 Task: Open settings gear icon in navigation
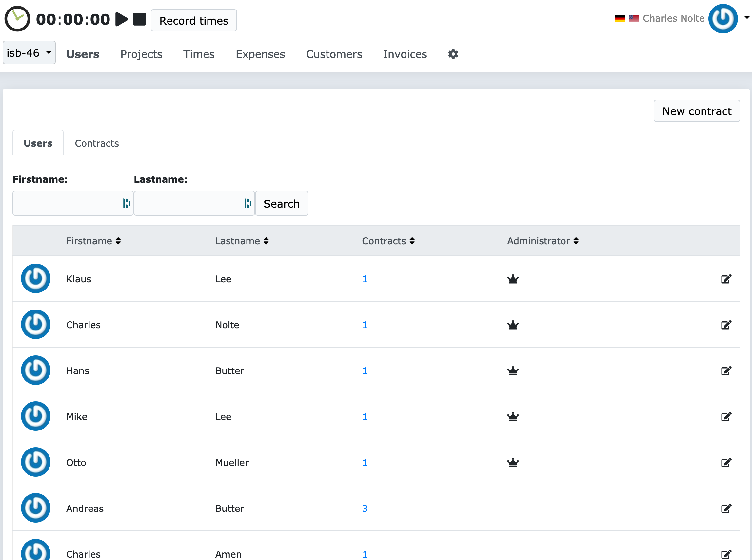[453, 54]
